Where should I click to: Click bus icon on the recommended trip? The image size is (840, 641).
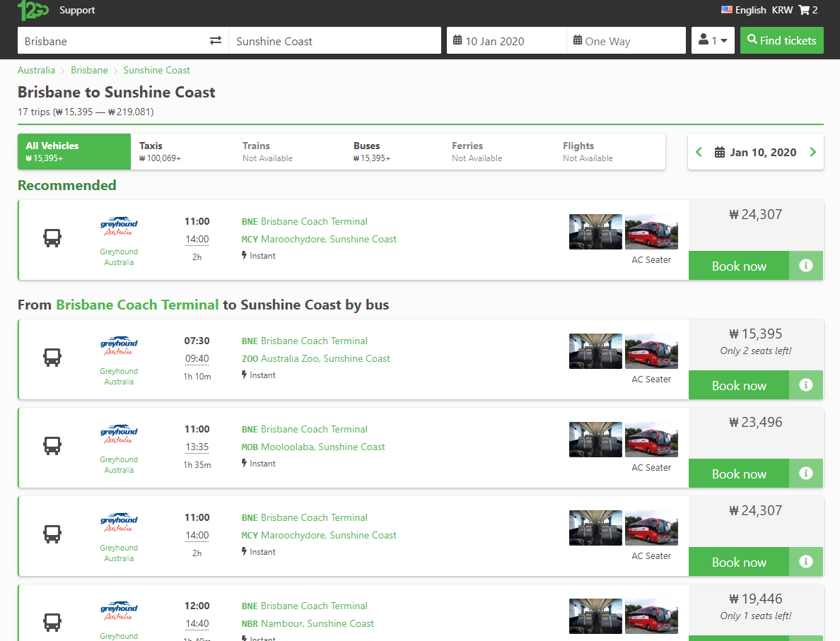pyautogui.click(x=52, y=237)
